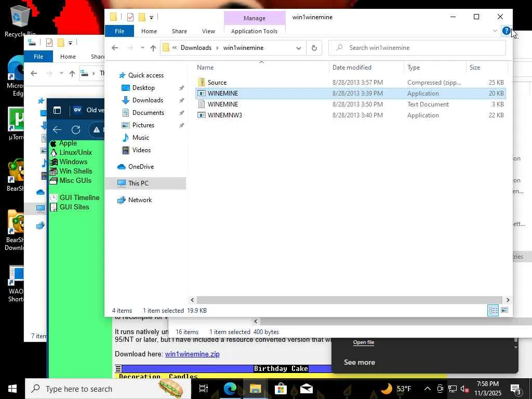Click horizontal scrollbar left arrow
This screenshot has height=399, width=532.
[192, 300]
